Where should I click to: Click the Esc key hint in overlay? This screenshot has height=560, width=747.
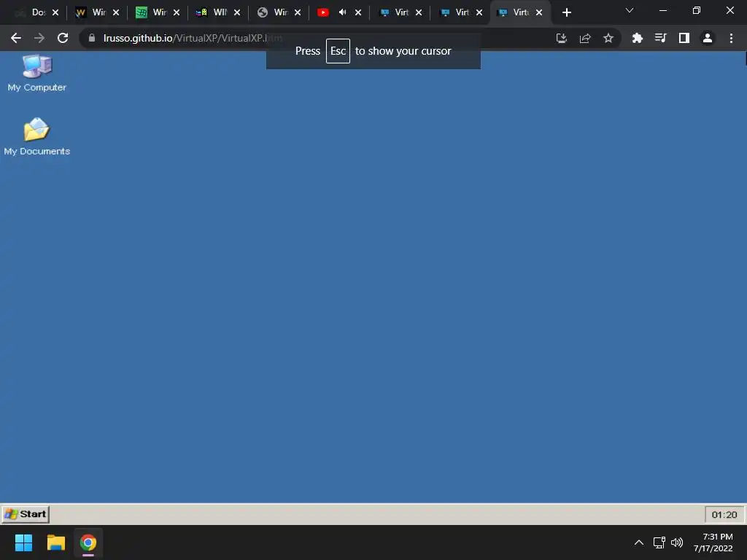[338, 51]
